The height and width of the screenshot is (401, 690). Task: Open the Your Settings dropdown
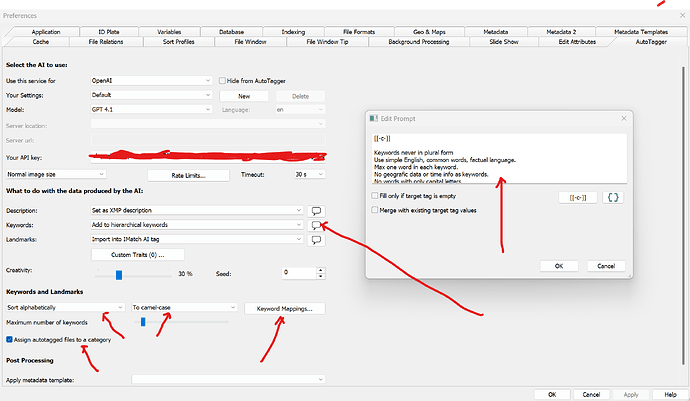pyautogui.click(x=151, y=95)
